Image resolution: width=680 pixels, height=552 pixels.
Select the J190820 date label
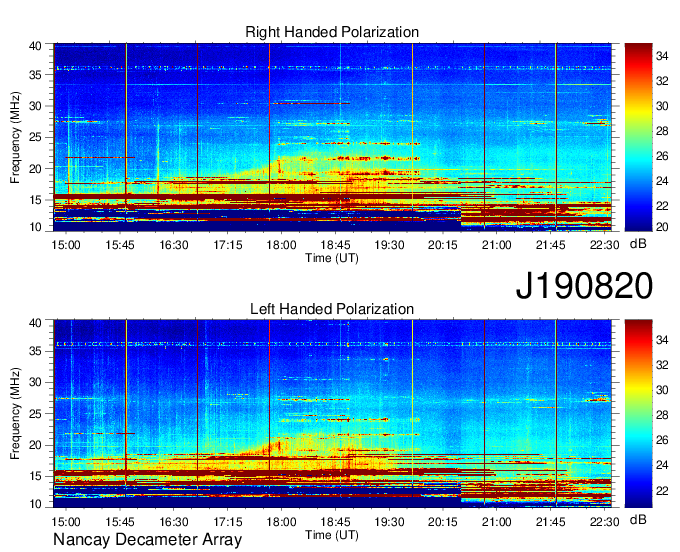(x=584, y=286)
